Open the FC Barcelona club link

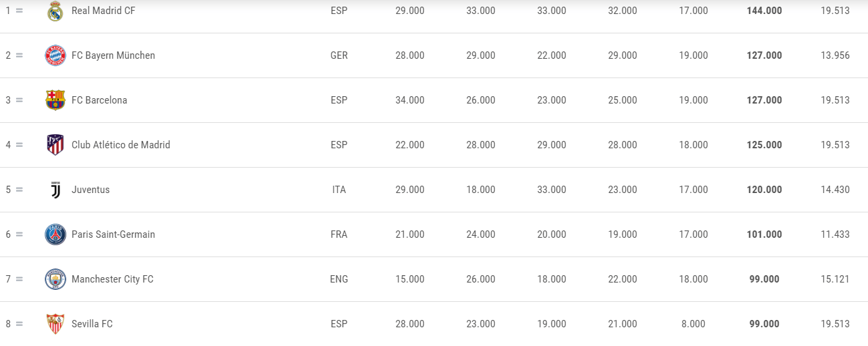99,100
